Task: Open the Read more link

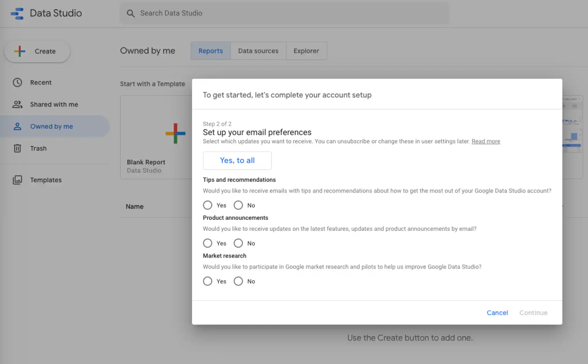Action: tap(486, 141)
